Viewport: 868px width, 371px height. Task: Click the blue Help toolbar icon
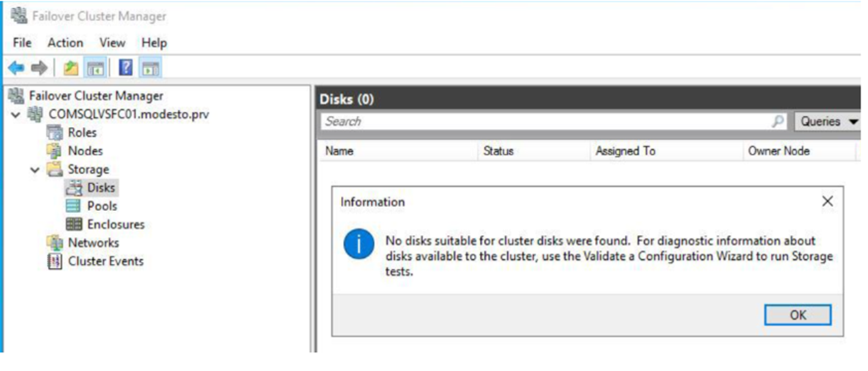[126, 68]
